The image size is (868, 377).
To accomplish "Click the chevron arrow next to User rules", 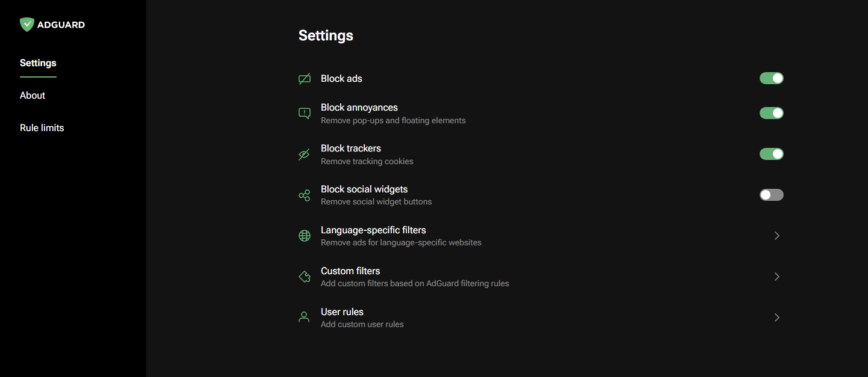I will [777, 317].
